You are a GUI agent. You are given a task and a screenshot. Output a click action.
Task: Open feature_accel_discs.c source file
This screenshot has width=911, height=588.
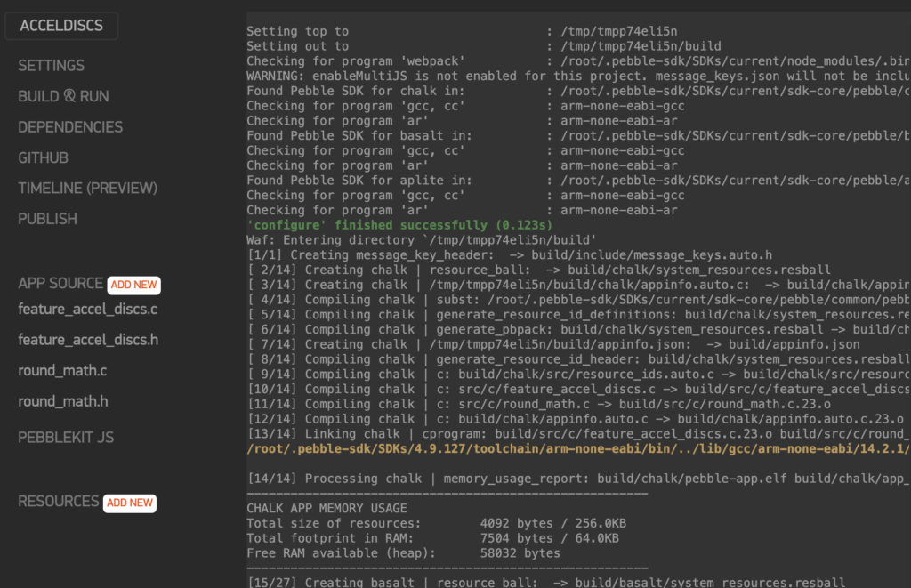[88, 309]
